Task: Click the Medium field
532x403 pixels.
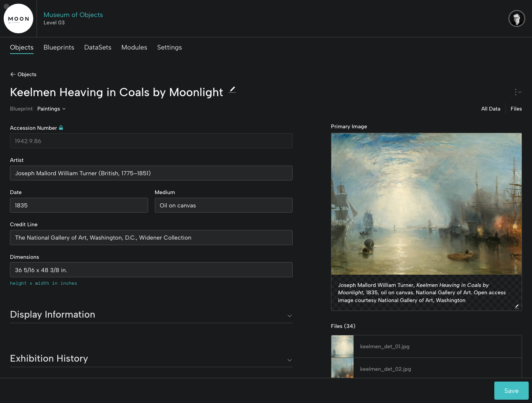Action: (224, 205)
